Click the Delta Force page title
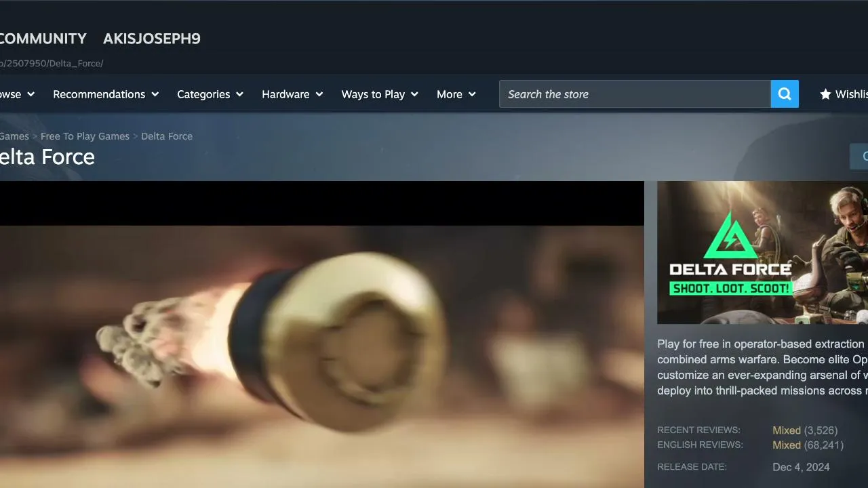 (x=47, y=157)
